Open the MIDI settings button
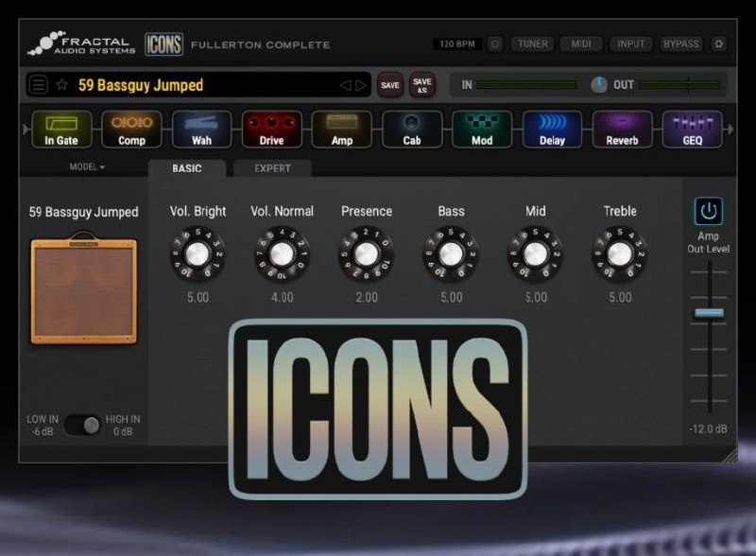 point(581,43)
